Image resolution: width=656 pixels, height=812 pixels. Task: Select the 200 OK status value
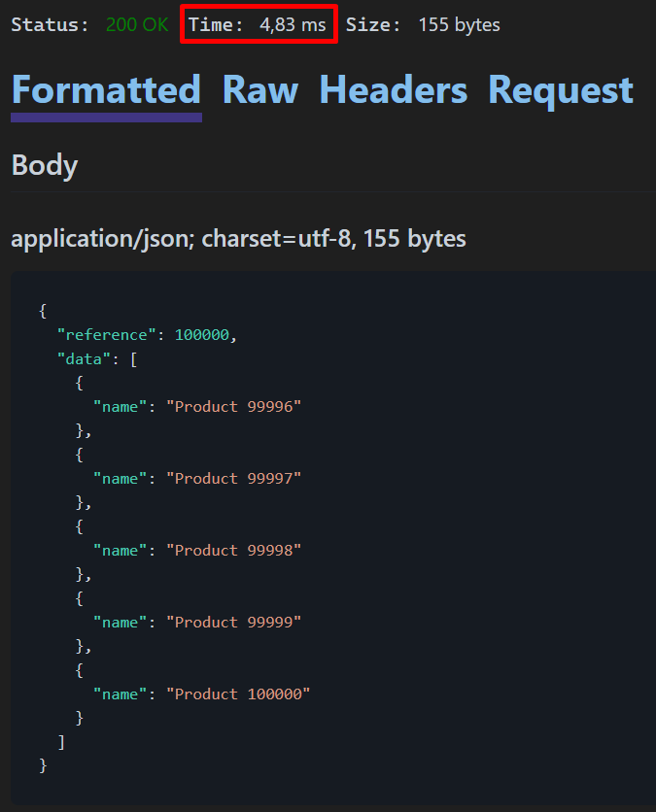137,25
